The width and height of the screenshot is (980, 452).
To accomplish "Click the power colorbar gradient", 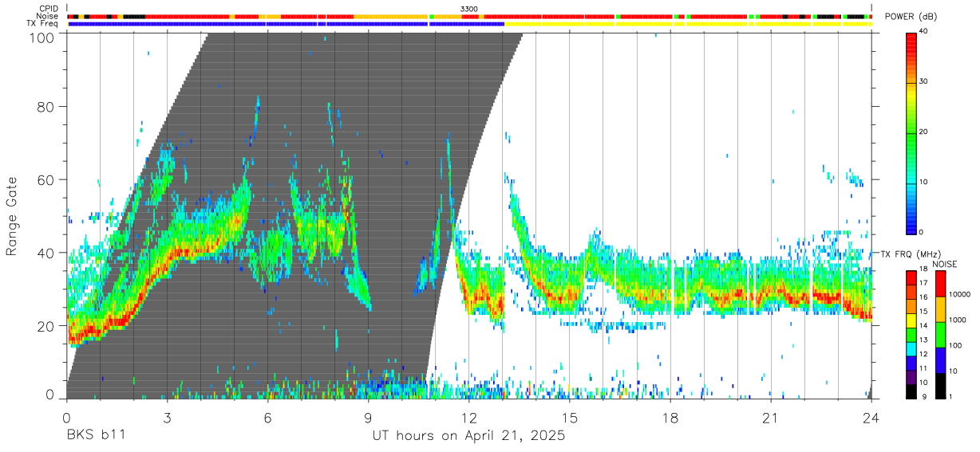I will 911,132.
